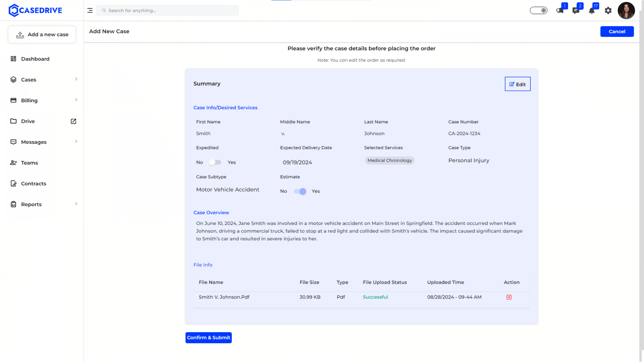Image resolution: width=644 pixels, height=362 pixels.
Task: Click the Uploaded Time column header
Action: coord(445,282)
